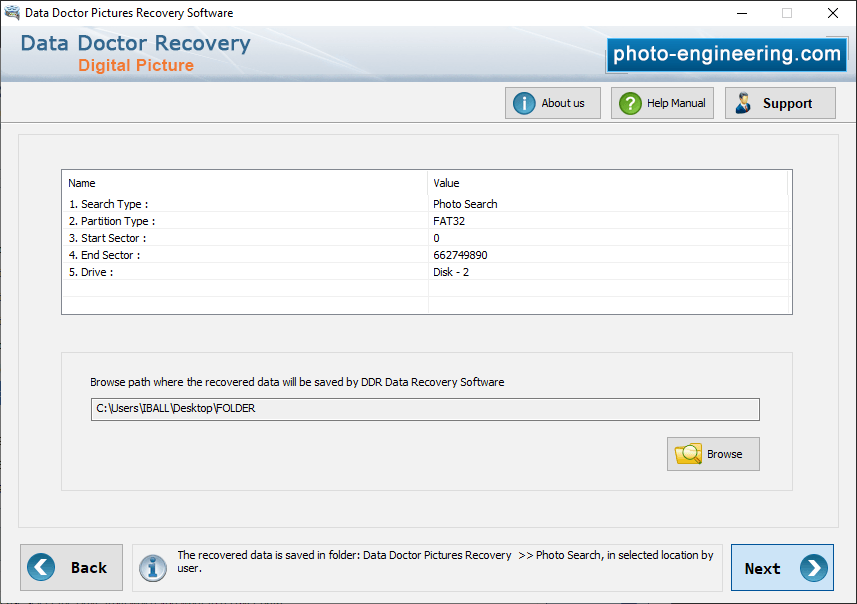The image size is (857, 604).
Task: Click the 'Disk - 2' value
Action: tap(451, 272)
